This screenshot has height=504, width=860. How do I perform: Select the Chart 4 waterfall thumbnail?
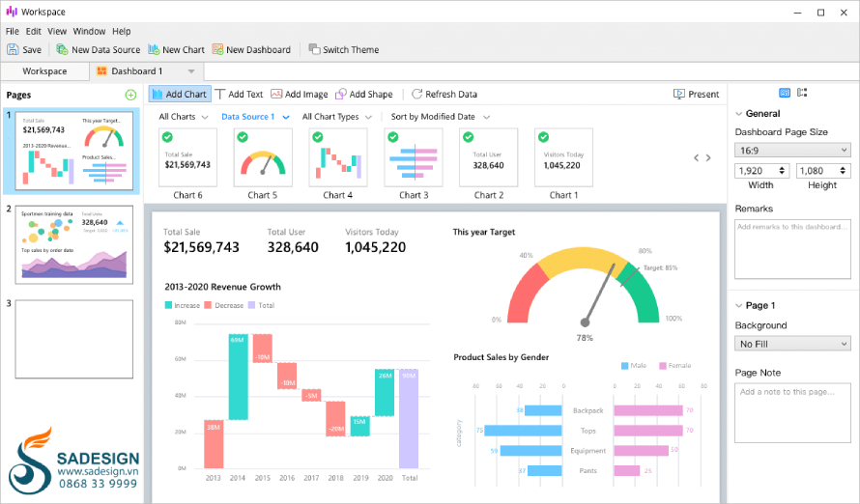338,157
